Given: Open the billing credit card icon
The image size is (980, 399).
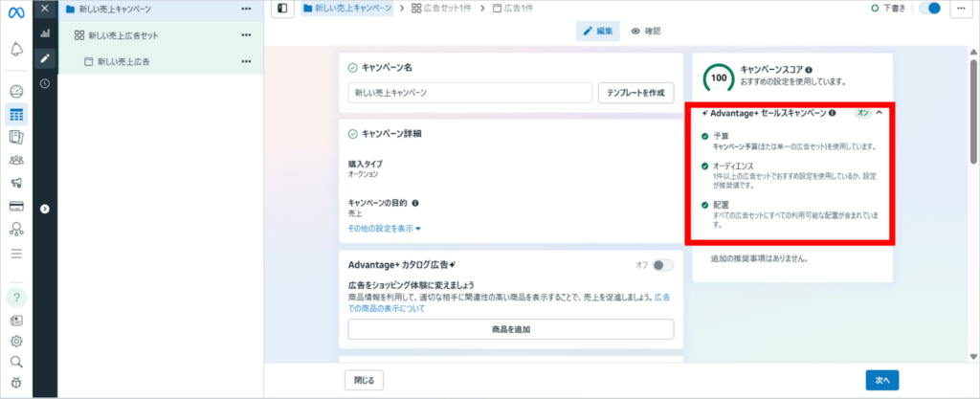Looking at the screenshot, I should (17, 206).
